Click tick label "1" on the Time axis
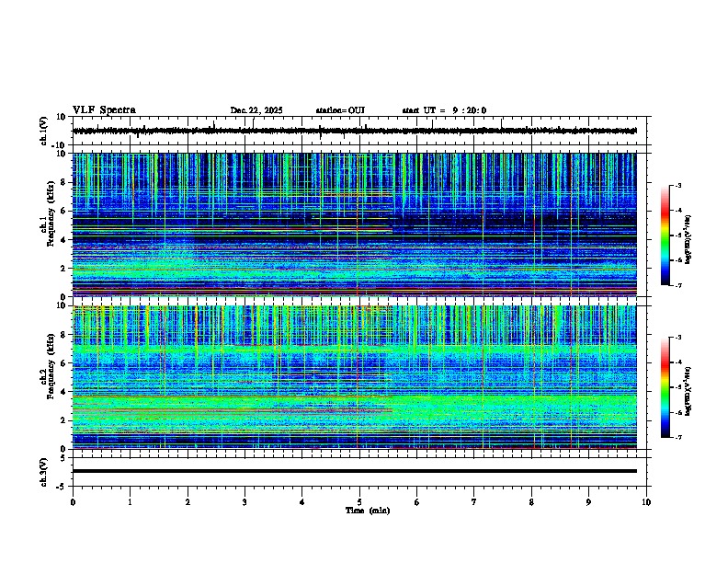Image resolution: width=728 pixels, height=563 pixels. [x=130, y=502]
